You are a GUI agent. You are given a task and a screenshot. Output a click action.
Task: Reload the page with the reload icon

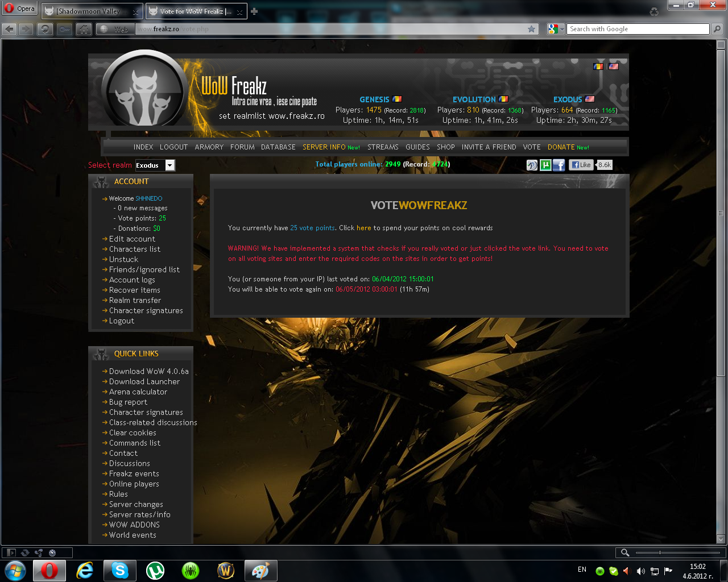pos(45,29)
